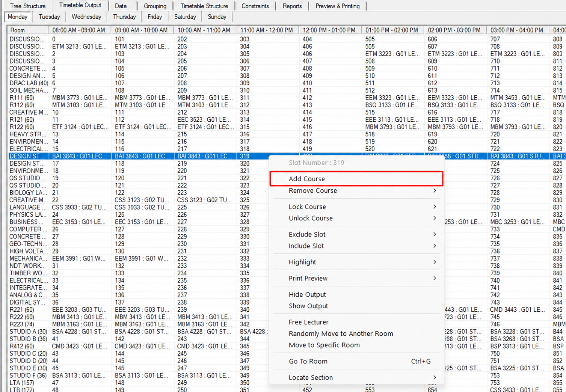
Task: Expand the Include Slot submenu arrow
Action: click(435, 246)
